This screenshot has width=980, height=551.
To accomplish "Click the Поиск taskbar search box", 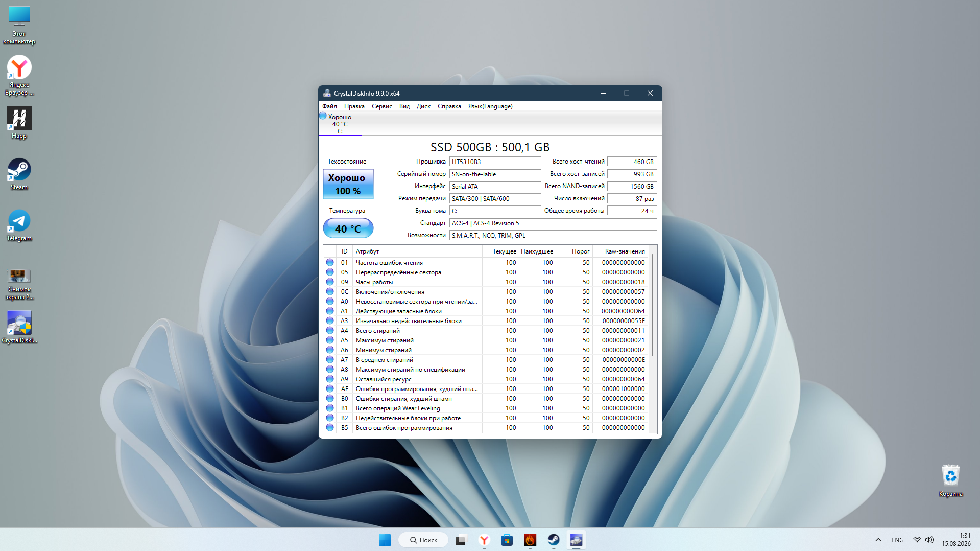I will 423,540.
